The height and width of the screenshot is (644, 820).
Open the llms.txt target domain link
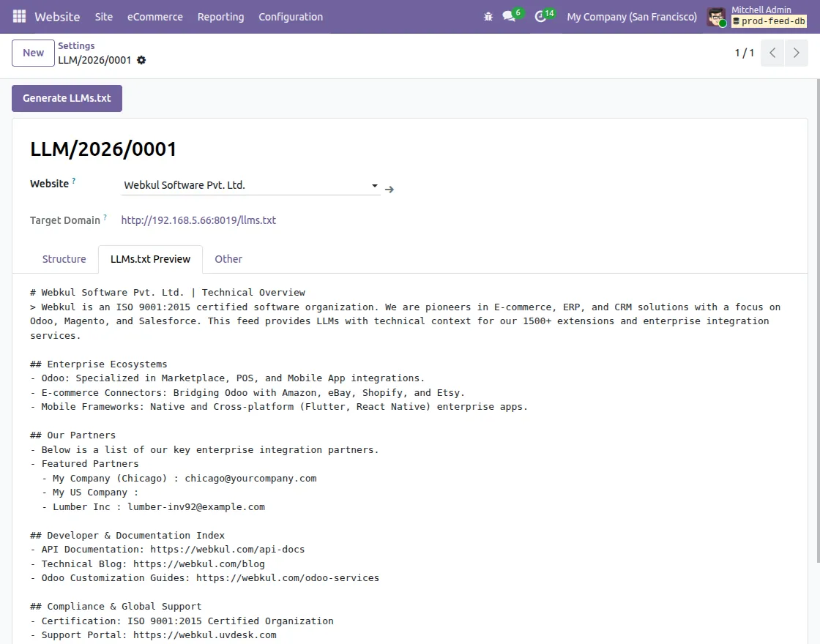(x=198, y=220)
